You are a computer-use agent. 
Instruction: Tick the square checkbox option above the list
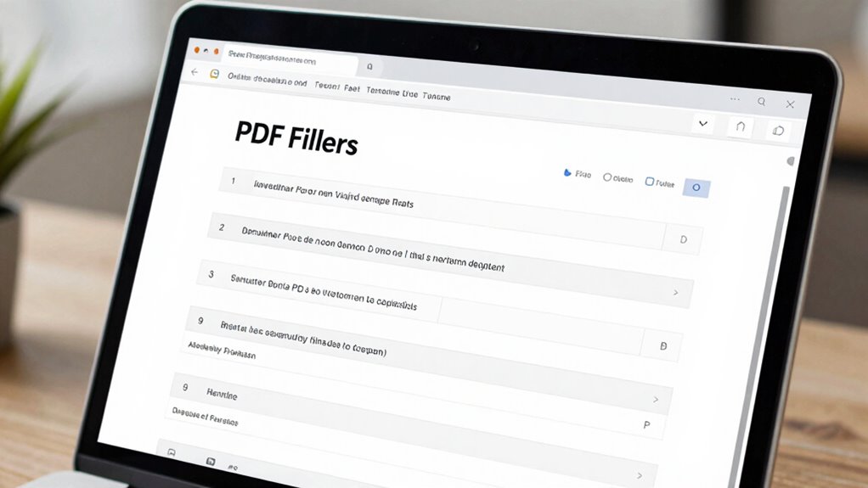(x=650, y=181)
